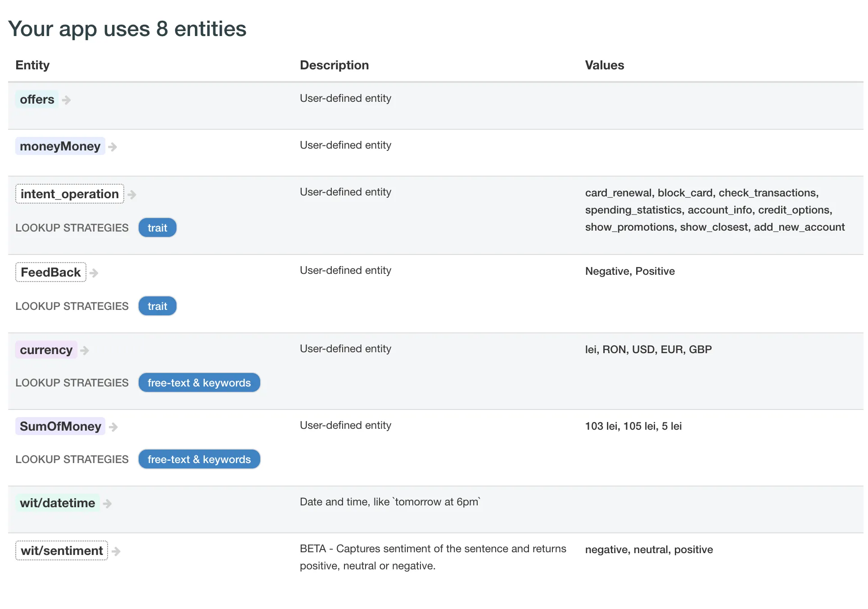Click trait badge under intent_operation
Screen dimensions: 868x609
point(157,228)
